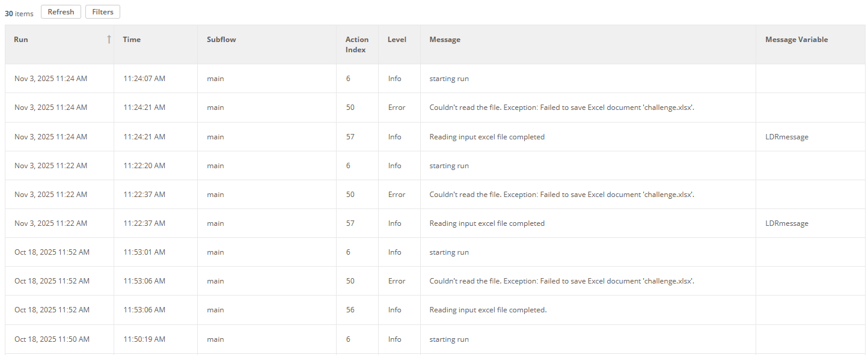This screenshot has height=355, width=868.
Task: Click the Error level cell at 11:24:21 AM
Action: 397,108
